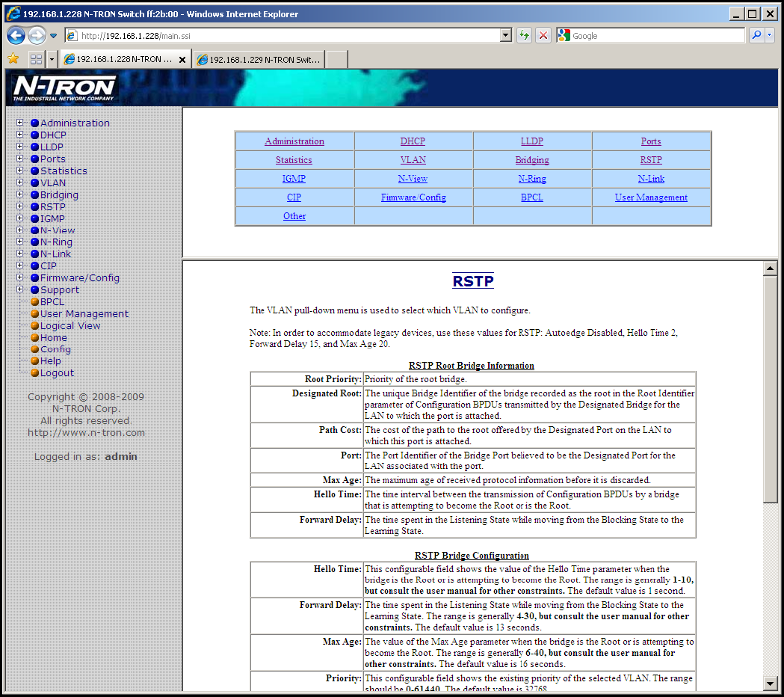This screenshot has width=784, height=697.
Task: Open the Ports link in the table
Action: 651,141
